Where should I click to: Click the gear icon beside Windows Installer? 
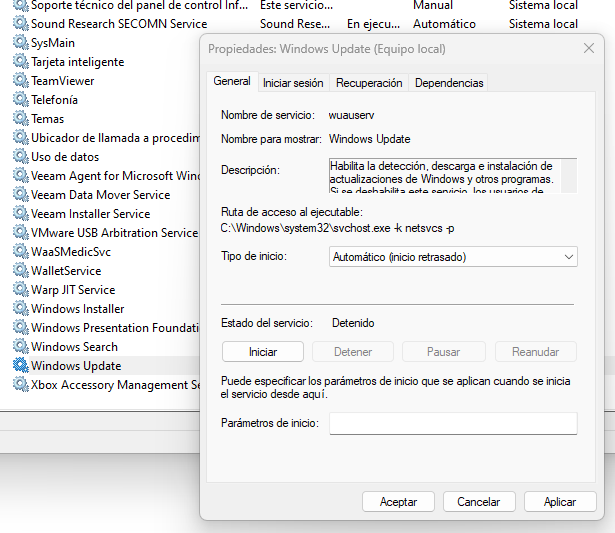21,309
